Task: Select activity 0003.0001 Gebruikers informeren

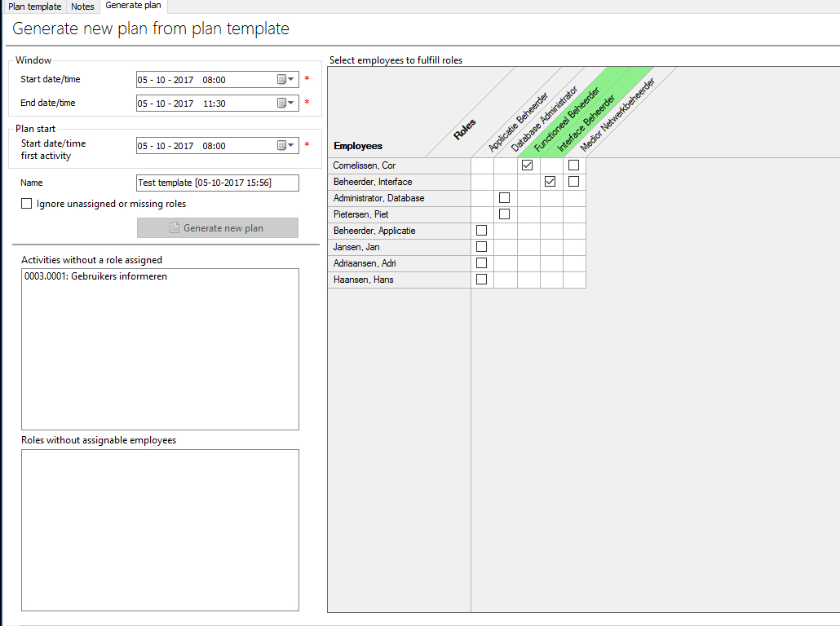Action: 96,277
